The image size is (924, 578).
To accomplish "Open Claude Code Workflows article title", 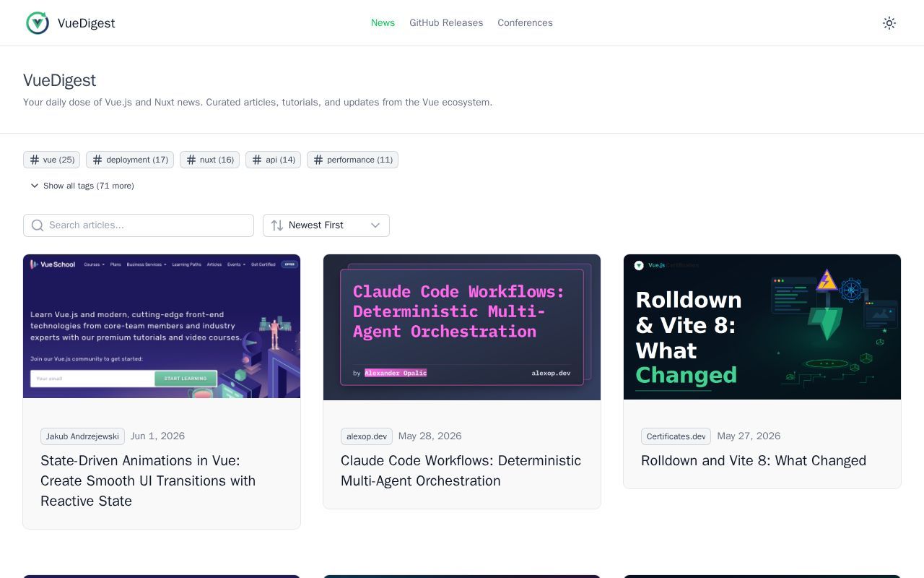I will point(461,470).
